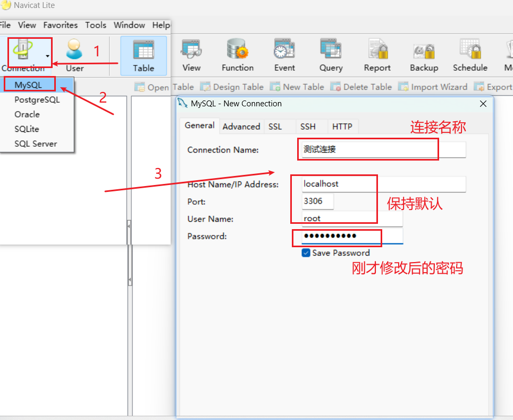513x420 pixels.
Task: Click the Report toolbar icon
Action: [x=377, y=55]
